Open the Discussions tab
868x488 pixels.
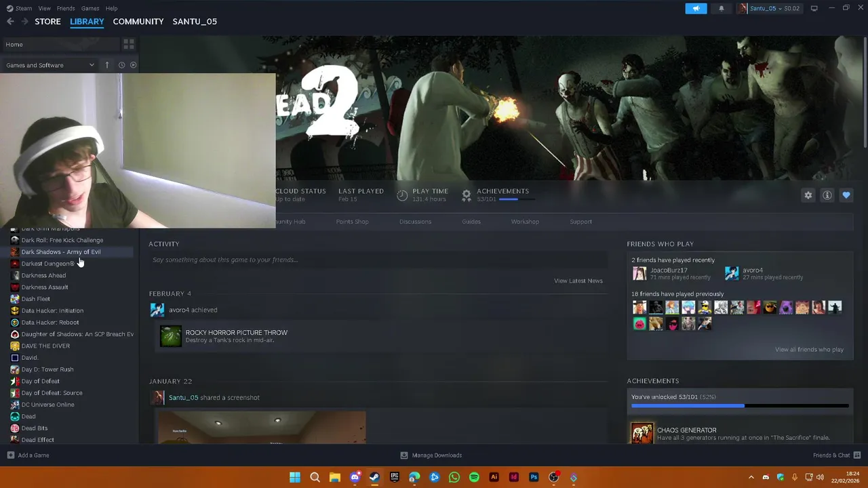point(415,222)
